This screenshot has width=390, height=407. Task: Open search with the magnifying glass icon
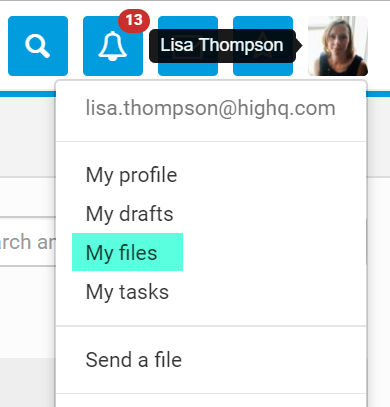[x=38, y=46]
